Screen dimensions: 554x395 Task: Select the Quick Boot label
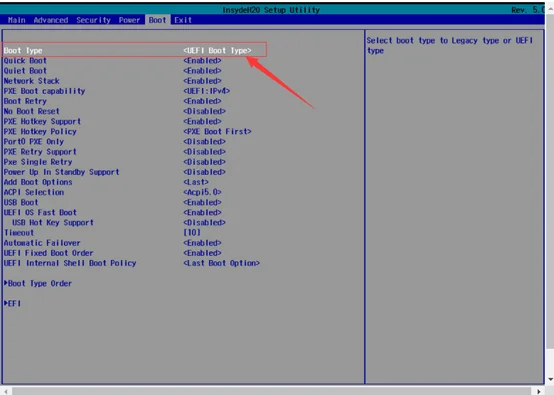[25, 61]
